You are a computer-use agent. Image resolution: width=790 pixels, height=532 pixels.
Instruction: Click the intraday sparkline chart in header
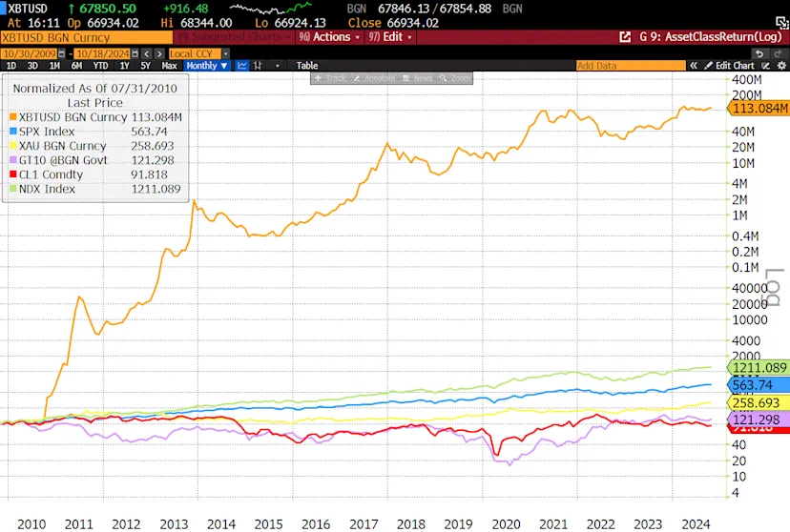pyautogui.click(x=271, y=8)
